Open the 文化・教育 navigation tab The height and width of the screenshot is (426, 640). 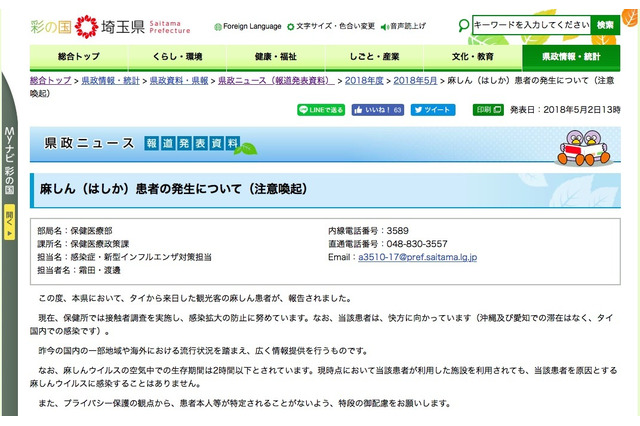(x=473, y=57)
